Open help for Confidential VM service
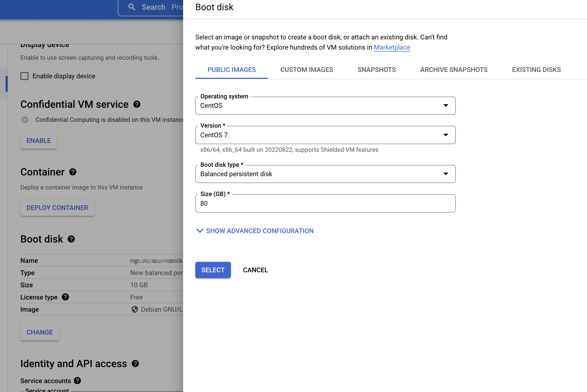Image resolution: width=587 pixels, height=392 pixels. [137, 104]
